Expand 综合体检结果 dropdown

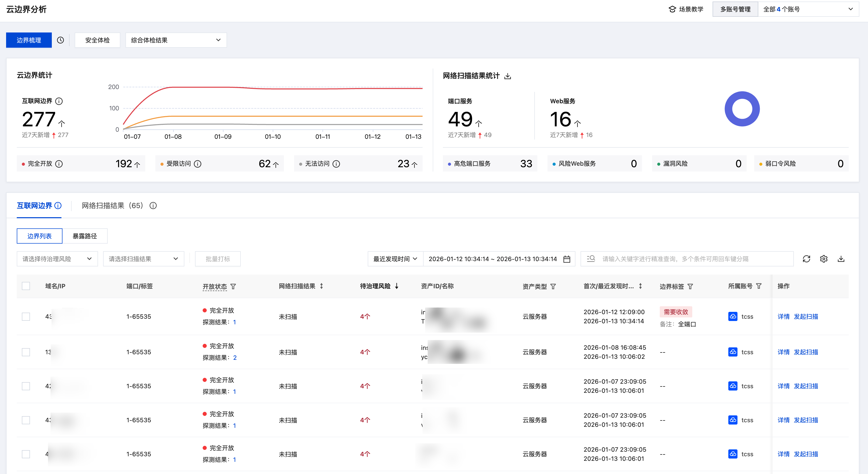[x=176, y=40]
